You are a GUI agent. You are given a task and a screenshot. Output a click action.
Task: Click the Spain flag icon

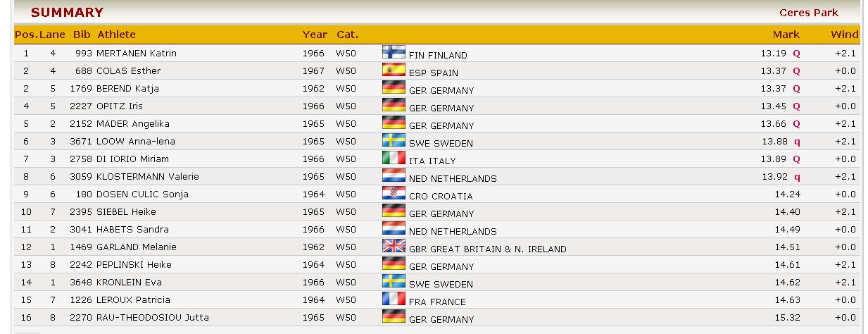click(x=394, y=70)
